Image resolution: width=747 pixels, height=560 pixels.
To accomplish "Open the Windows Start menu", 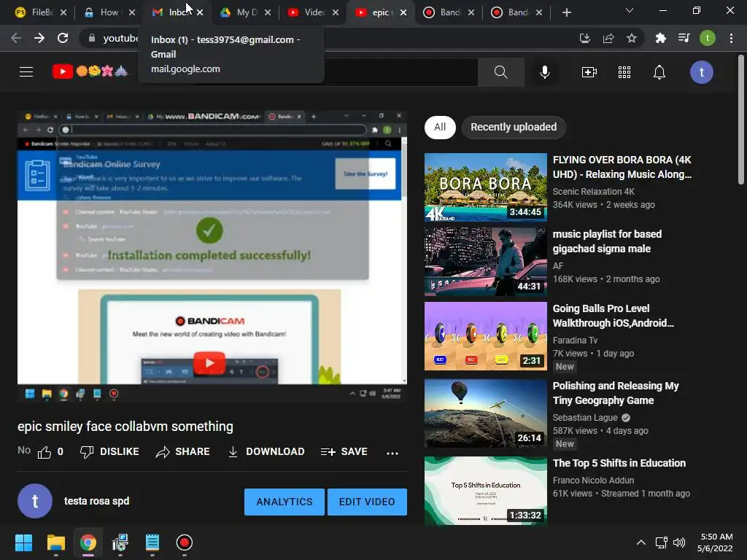I will pyautogui.click(x=23, y=542).
